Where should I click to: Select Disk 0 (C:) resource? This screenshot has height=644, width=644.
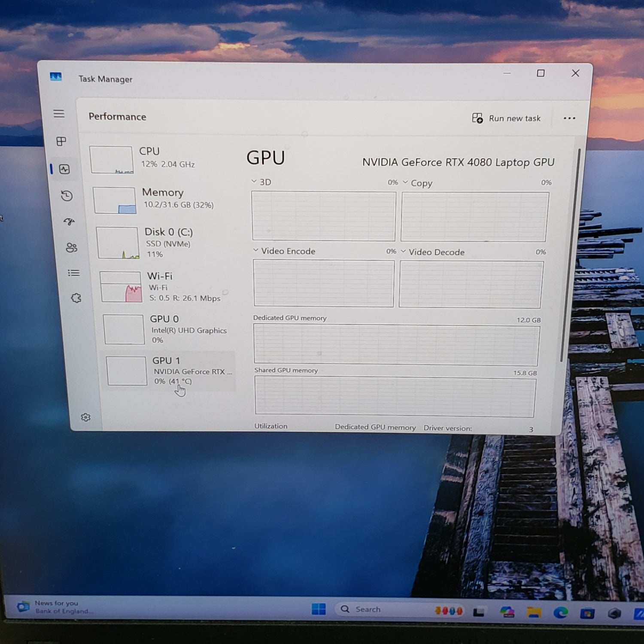[167, 243]
